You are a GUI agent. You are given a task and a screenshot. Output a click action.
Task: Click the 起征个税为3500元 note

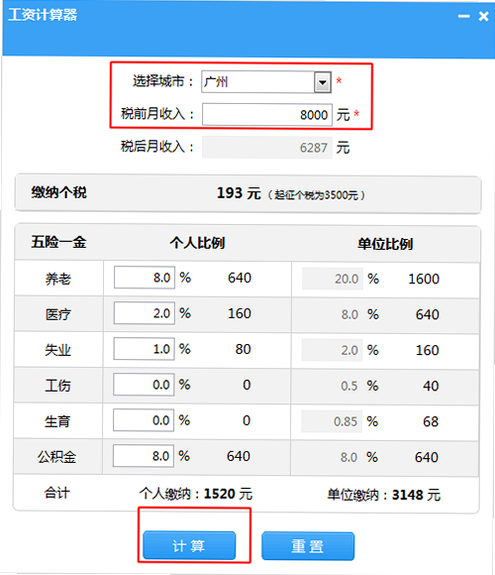pyautogui.click(x=316, y=195)
